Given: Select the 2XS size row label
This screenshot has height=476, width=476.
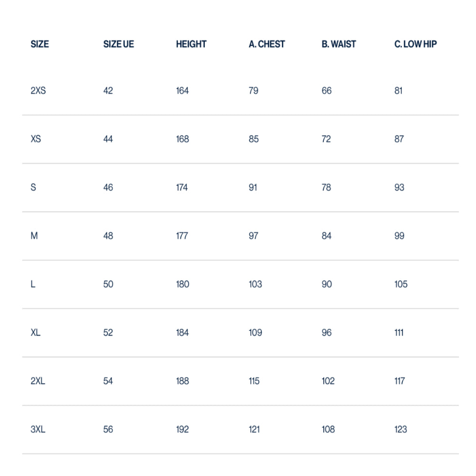Looking at the screenshot, I should pyautogui.click(x=38, y=91).
